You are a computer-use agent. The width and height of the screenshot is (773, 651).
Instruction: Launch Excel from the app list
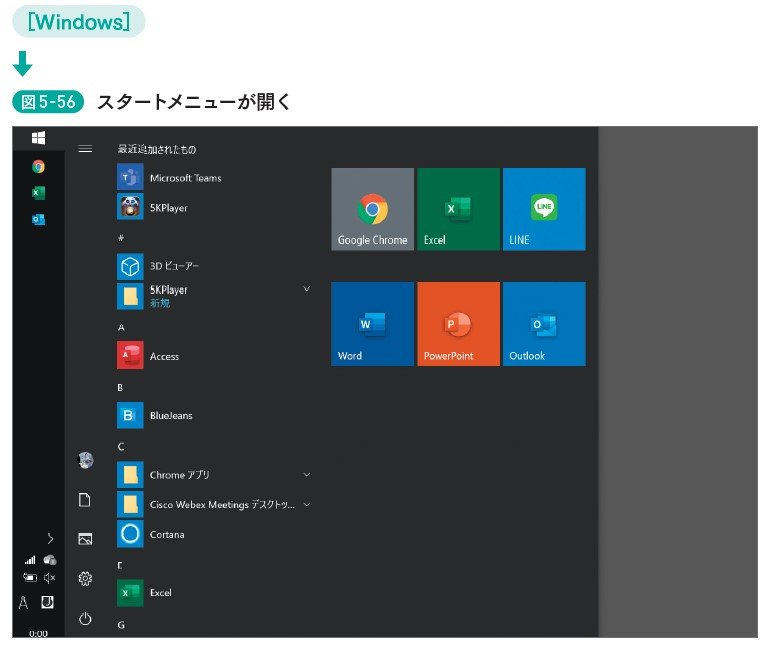coord(214,592)
